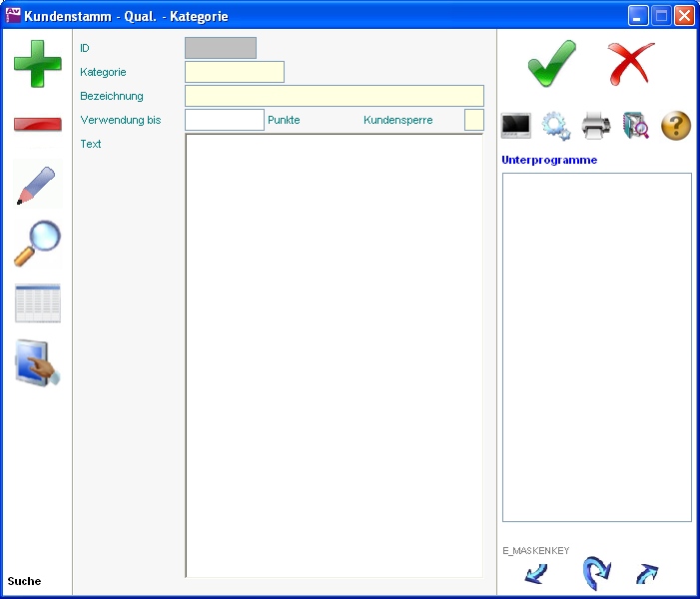Confirm with the green checkmark icon

pos(551,64)
